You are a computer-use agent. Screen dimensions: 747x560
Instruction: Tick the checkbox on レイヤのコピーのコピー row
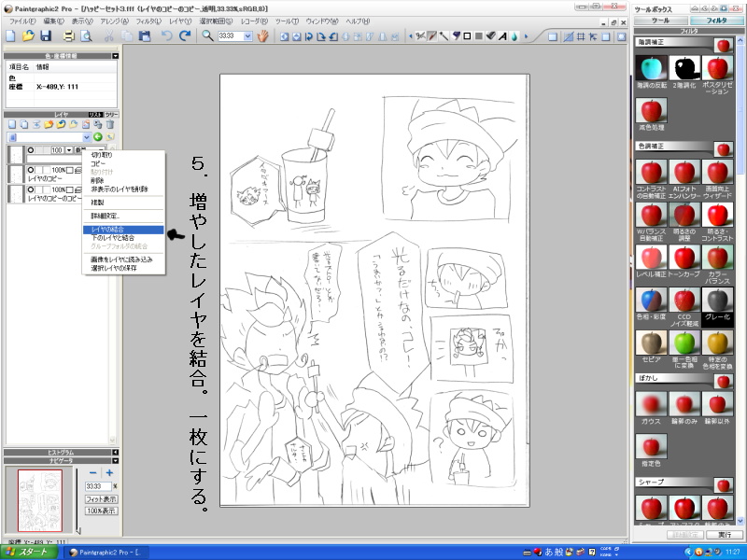pyautogui.click(x=69, y=189)
